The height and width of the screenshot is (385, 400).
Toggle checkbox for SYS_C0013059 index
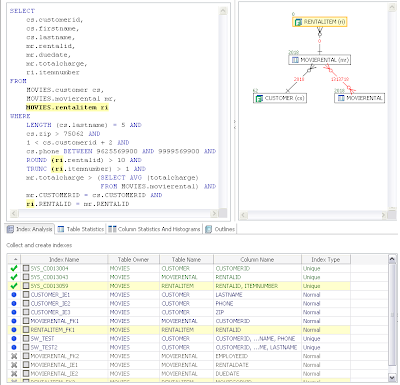point(26,286)
